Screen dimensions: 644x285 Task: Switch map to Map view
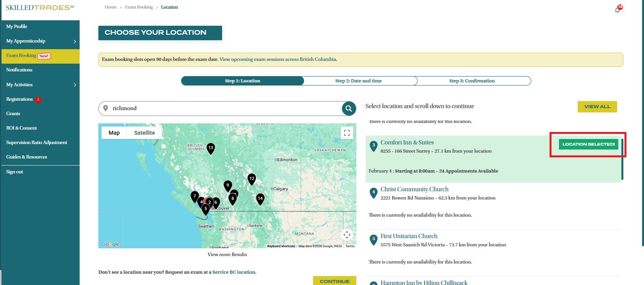tap(114, 133)
